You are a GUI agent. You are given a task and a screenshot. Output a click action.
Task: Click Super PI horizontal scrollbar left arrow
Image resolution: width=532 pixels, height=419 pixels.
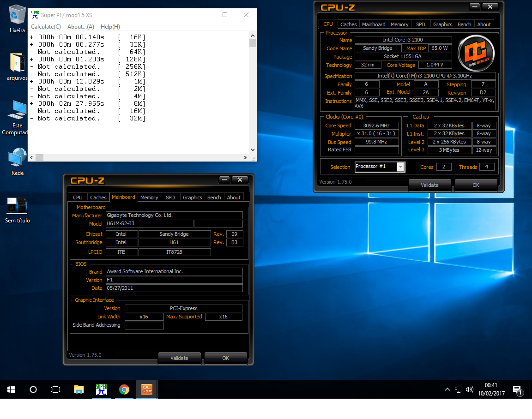31,157
